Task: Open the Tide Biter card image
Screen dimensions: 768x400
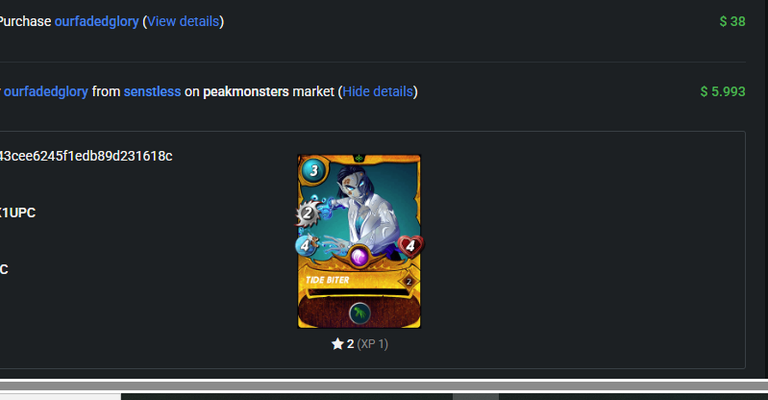Action: [359, 241]
